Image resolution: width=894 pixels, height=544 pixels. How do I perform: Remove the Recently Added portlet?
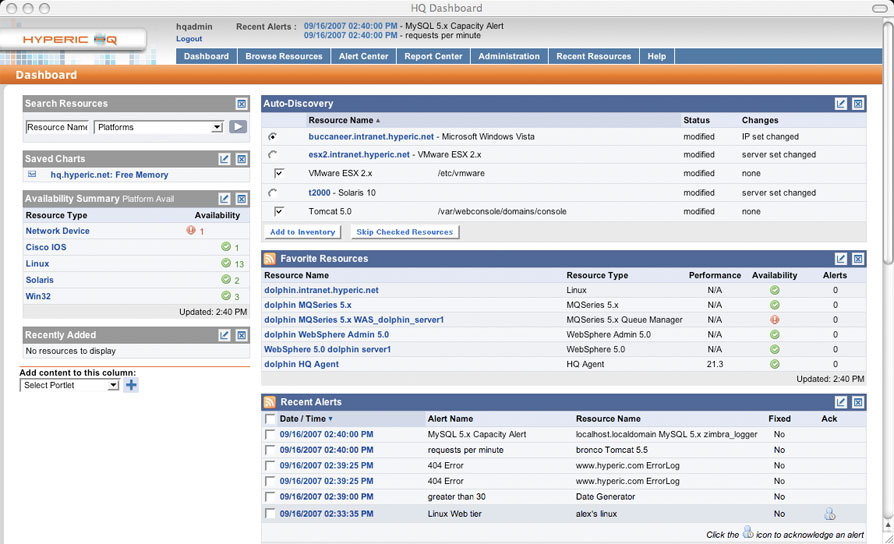(x=242, y=335)
